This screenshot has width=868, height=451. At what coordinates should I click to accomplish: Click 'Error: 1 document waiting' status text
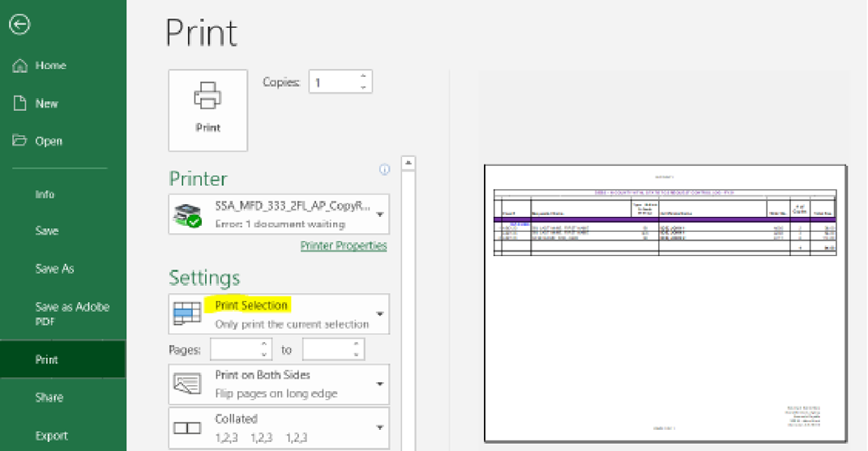coord(280,224)
